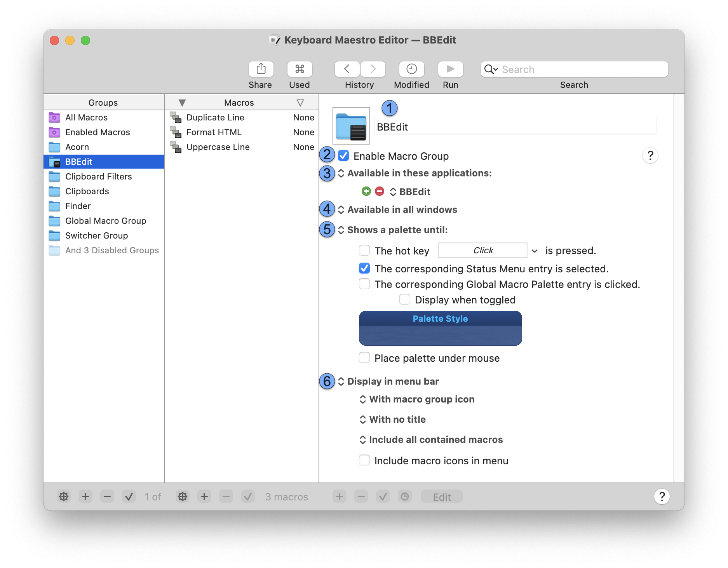Uncheck Enable Macro Group checkbox
The height and width of the screenshot is (568, 728).
click(x=343, y=156)
